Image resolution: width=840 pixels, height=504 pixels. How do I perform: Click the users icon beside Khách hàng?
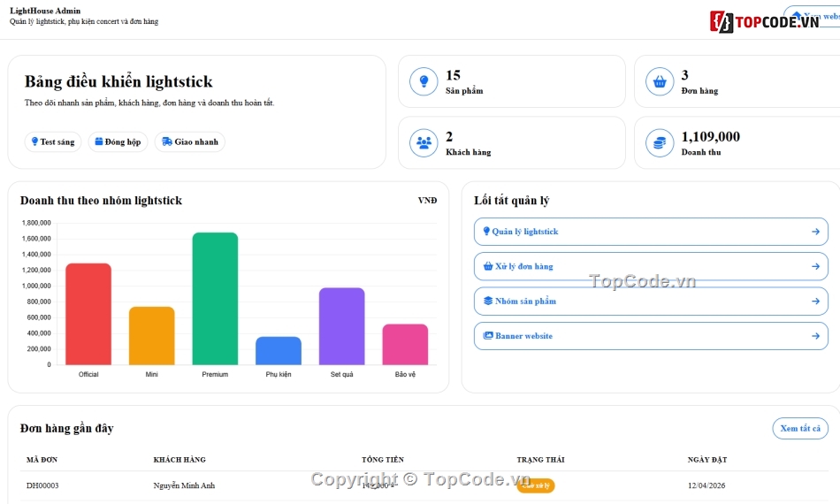(x=424, y=143)
